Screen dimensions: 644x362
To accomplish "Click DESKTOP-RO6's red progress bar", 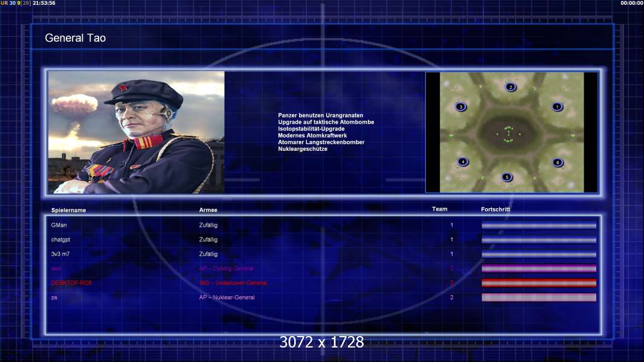I will click(x=539, y=283).
